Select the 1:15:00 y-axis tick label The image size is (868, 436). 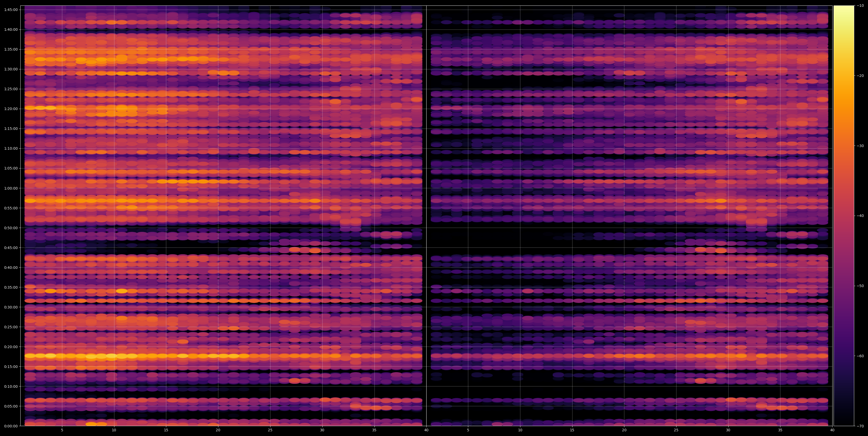(11, 129)
